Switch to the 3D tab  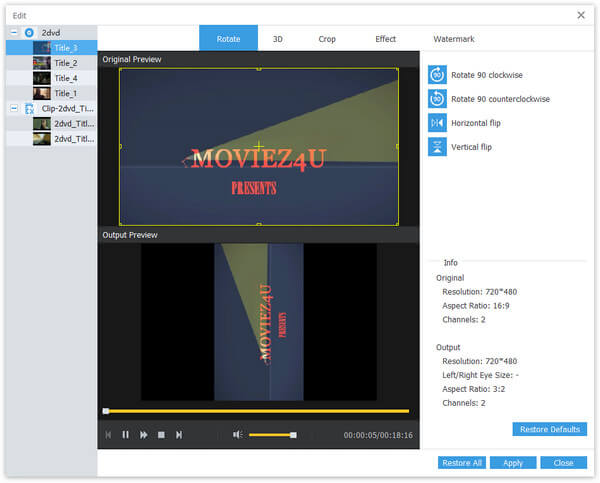point(278,39)
